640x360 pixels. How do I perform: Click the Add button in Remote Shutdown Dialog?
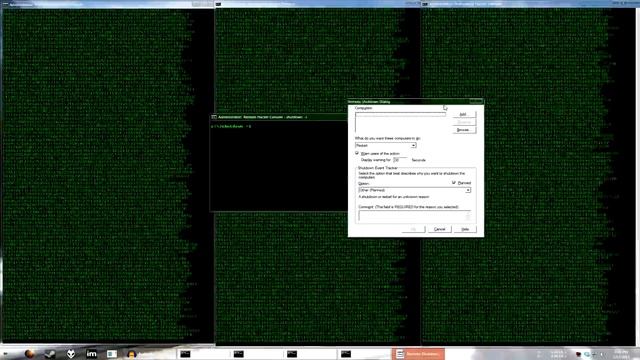464,114
